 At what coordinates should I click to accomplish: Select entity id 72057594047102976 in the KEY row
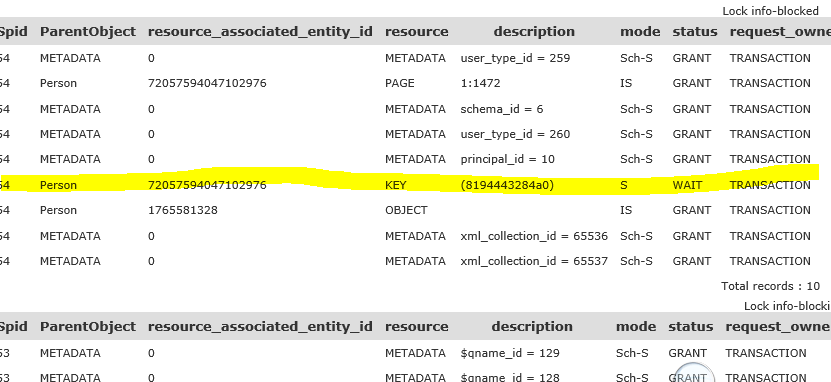(x=207, y=185)
